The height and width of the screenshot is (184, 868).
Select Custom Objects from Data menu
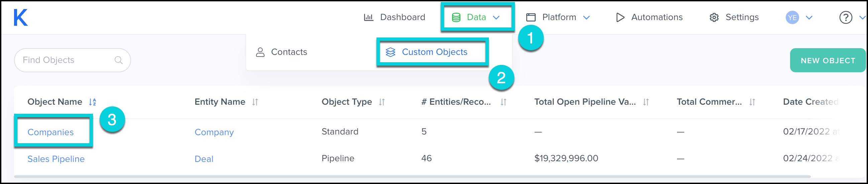click(434, 52)
